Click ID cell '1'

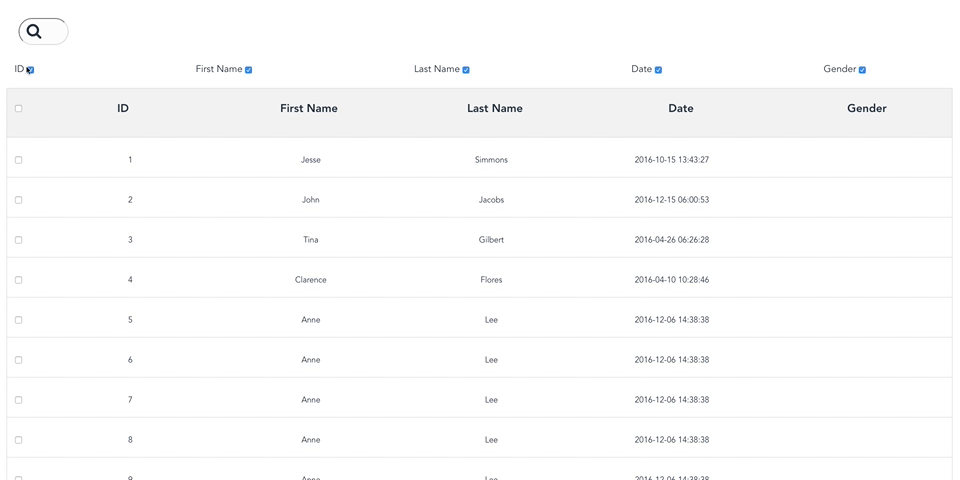click(130, 160)
